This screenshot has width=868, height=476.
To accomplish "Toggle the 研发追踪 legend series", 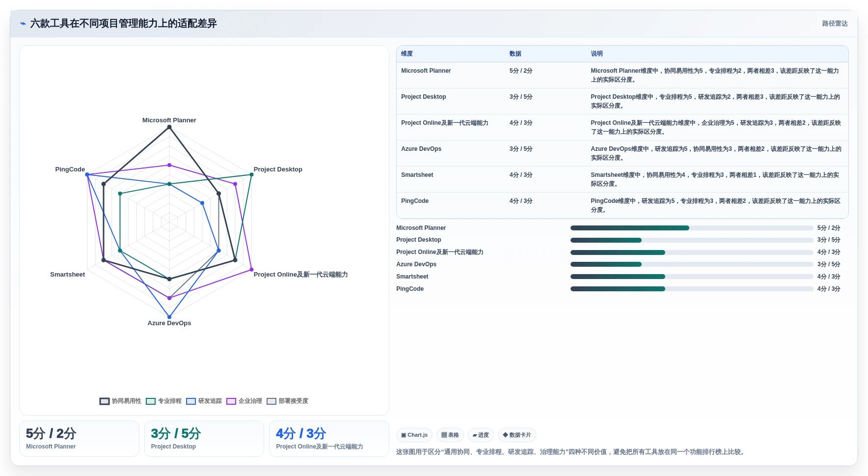I will pos(204,401).
